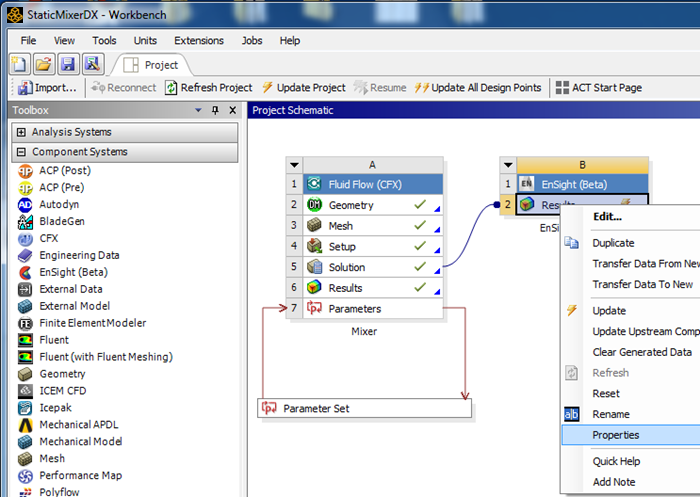700x497 pixels.
Task: Open the Units menu
Action: pyautogui.click(x=145, y=41)
